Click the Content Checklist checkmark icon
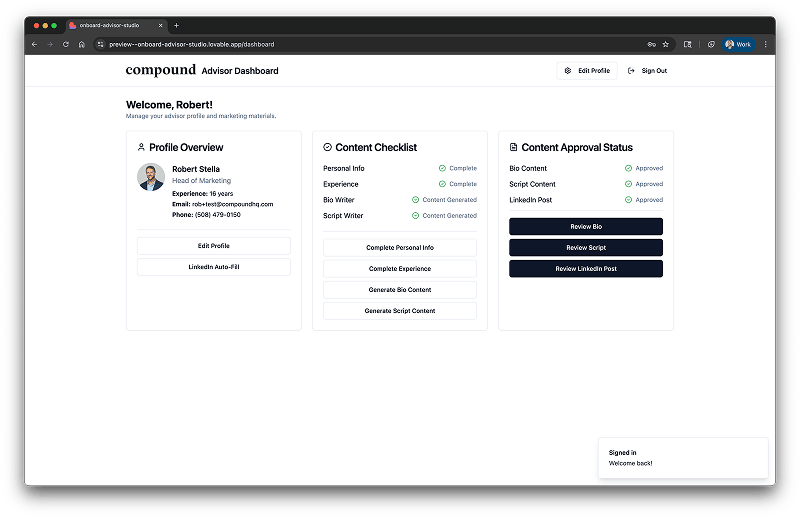The width and height of the screenshot is (800, 518). tap(328, 147)
